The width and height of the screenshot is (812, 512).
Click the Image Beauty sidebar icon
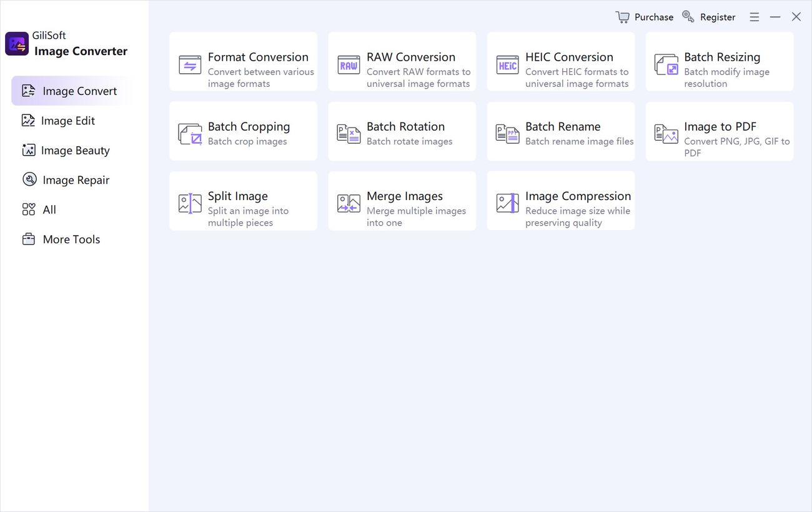(28, 150)
